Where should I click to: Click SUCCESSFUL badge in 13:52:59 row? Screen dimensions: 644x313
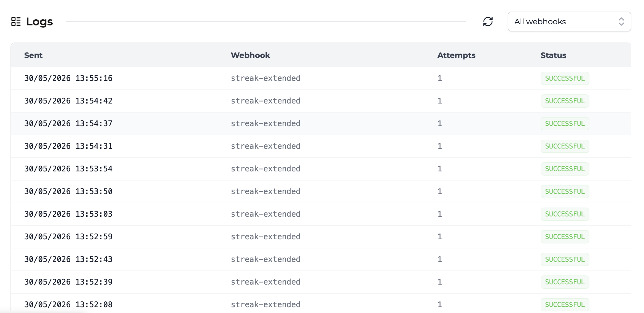pyautogui.click(x=565, y=237)
